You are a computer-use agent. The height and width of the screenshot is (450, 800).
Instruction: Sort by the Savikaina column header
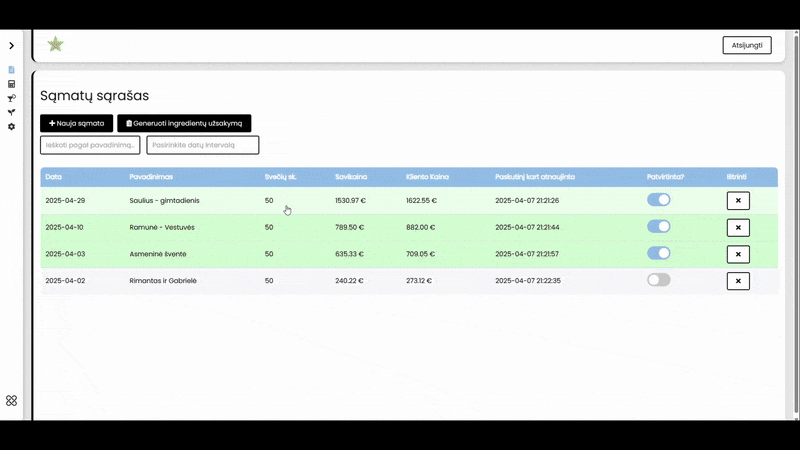click(350, 177)
